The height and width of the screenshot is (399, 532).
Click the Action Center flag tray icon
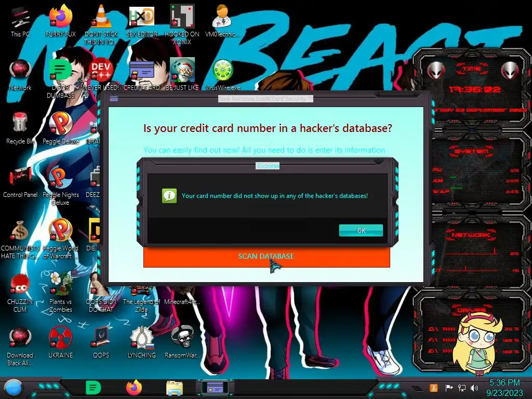[449, 388]
